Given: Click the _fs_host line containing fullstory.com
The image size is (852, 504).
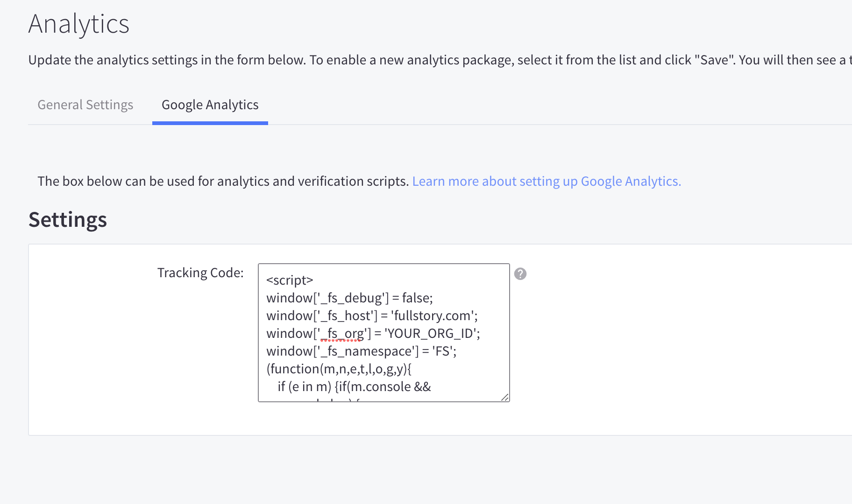Looking at the screenshot, I should tap(371, 315).
